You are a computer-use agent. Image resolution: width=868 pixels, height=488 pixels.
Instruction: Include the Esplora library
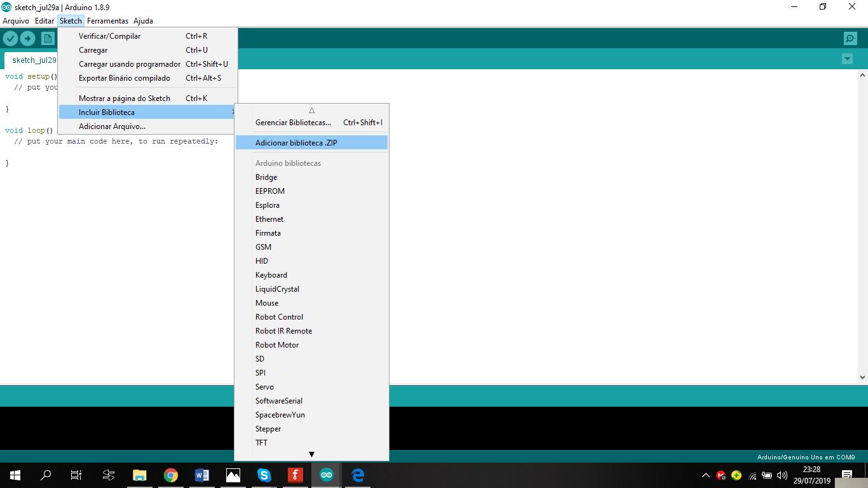[311, 205]
